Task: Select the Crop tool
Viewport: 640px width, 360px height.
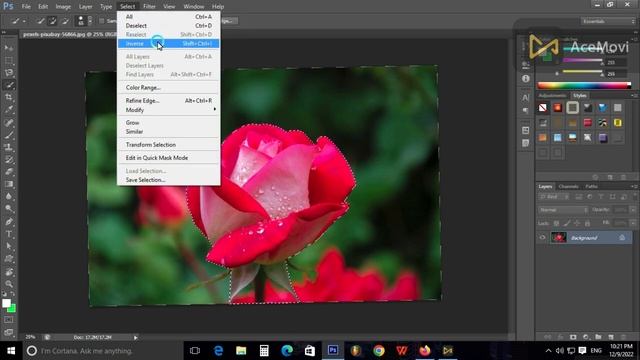Action: 9,97
